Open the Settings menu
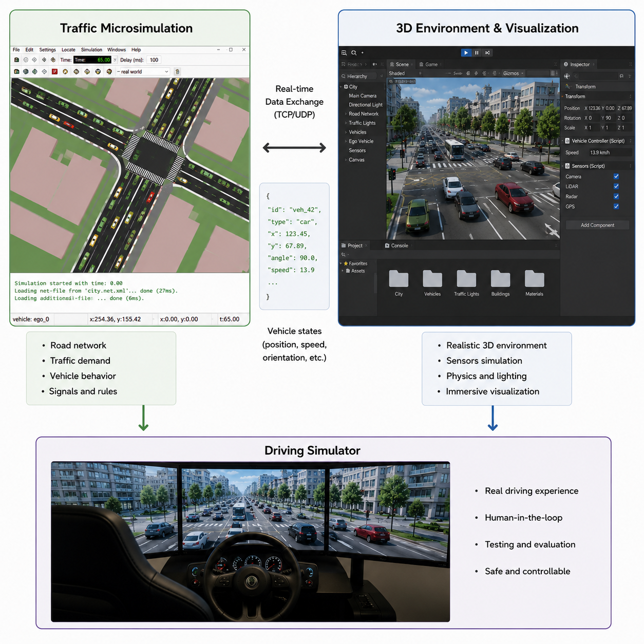Image resolution: width=644 pixels, height=644 pixels. click(x=47, y=50)
